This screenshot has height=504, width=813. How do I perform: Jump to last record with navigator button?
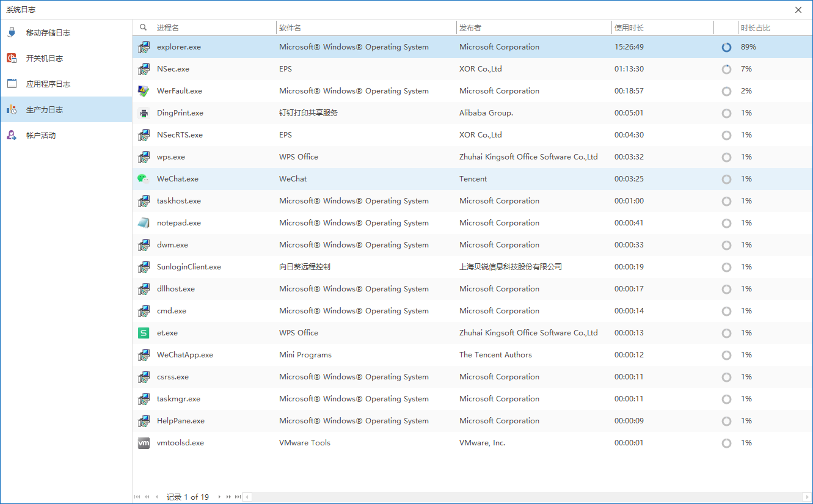tap(238, 497)
